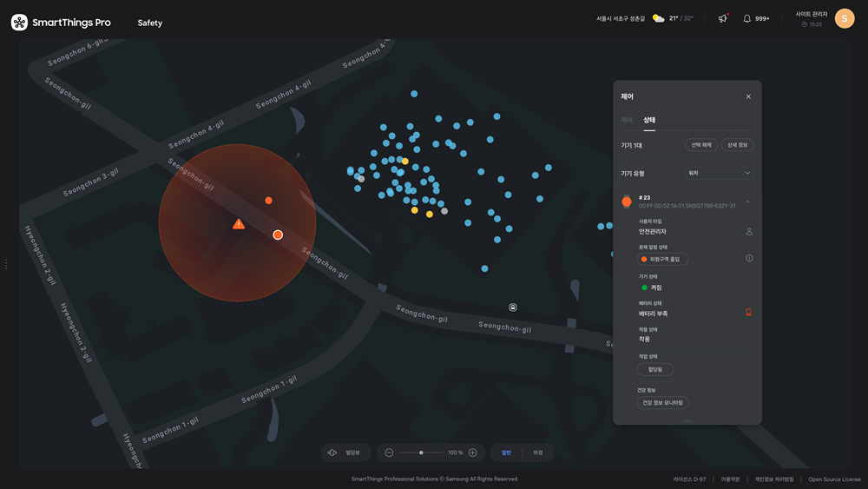
Task: Click the zoom out minus icon
Action: (x=389, y=453)
